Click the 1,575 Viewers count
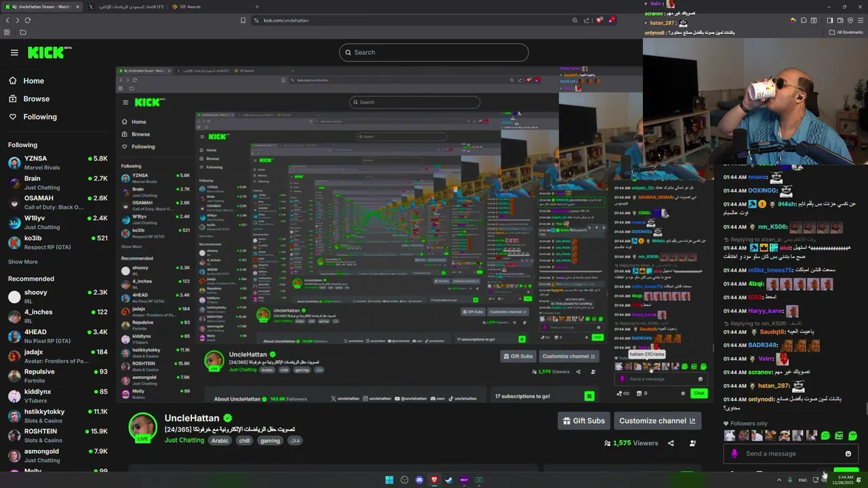Screen dimensions: 868x488 point(631,443)
